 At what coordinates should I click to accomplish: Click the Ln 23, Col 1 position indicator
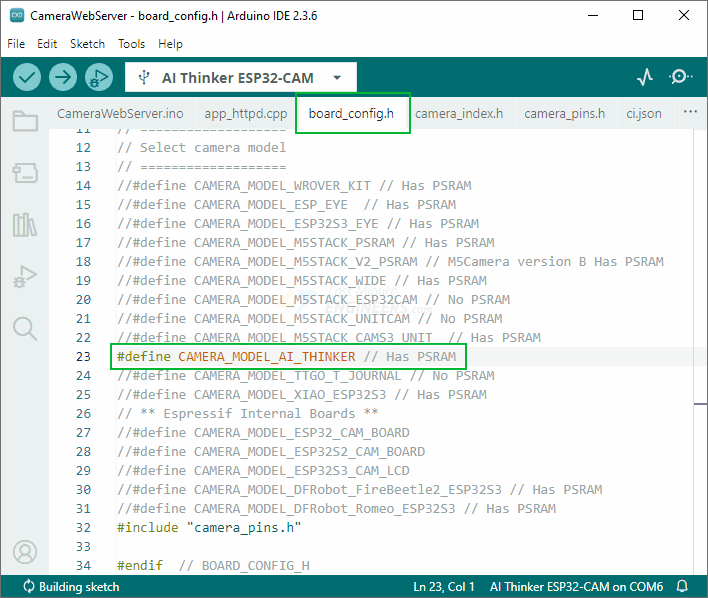(445, 586)
